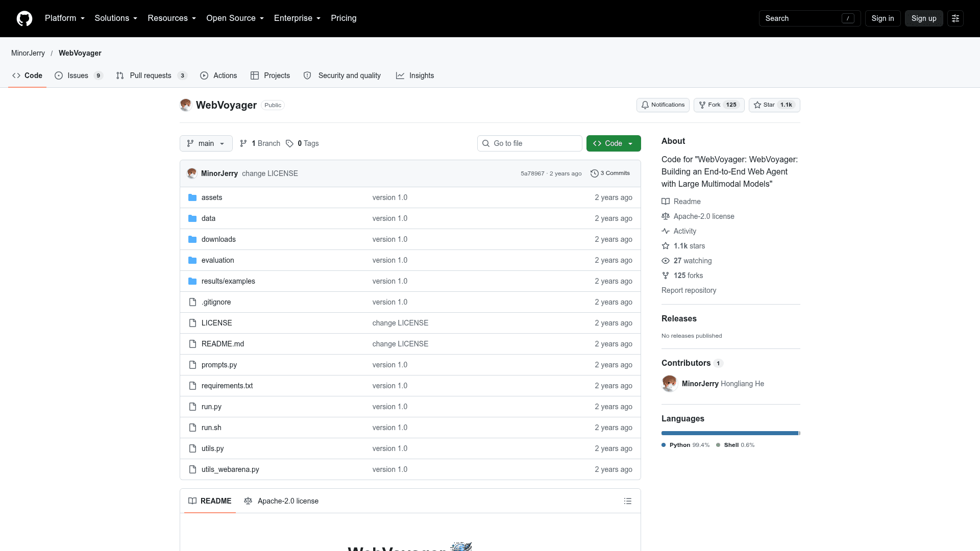Star the WebVoyager repository

coord(774,105)
